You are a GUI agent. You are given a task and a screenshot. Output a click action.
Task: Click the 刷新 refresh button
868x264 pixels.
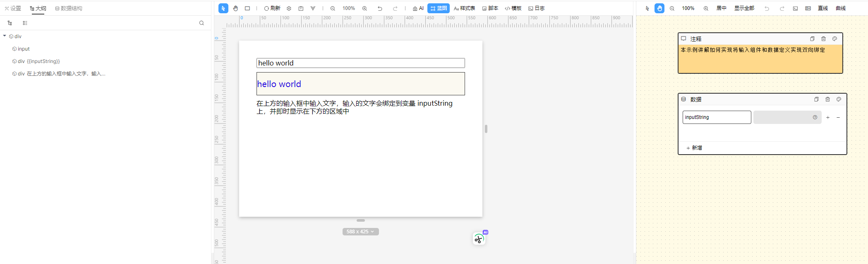tap(272, 8)
